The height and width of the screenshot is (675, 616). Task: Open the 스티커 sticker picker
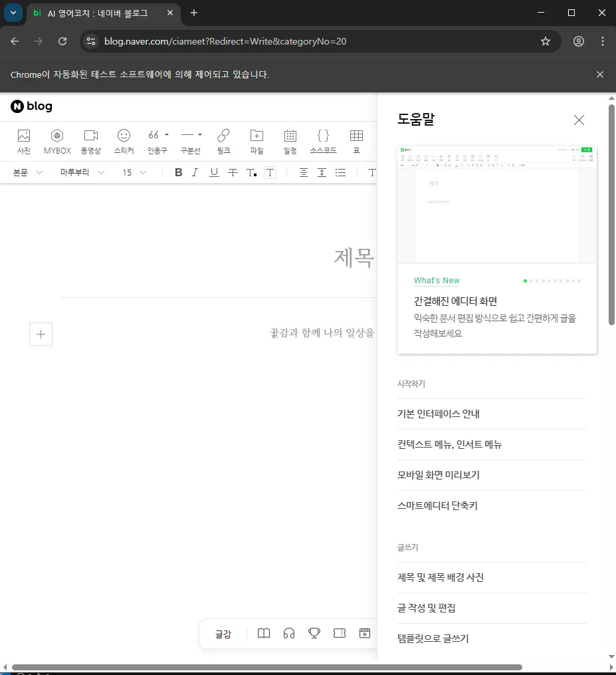[124, 141]
